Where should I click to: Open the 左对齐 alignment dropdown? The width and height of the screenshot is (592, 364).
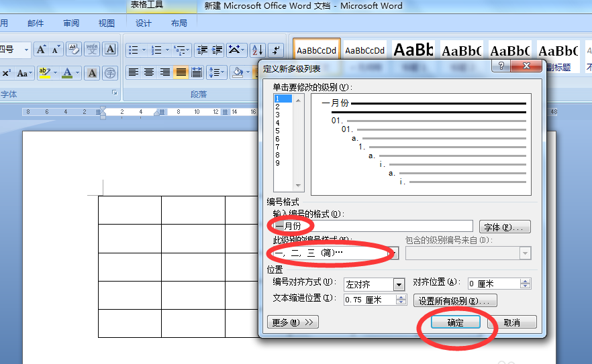[x=399, y=284]
